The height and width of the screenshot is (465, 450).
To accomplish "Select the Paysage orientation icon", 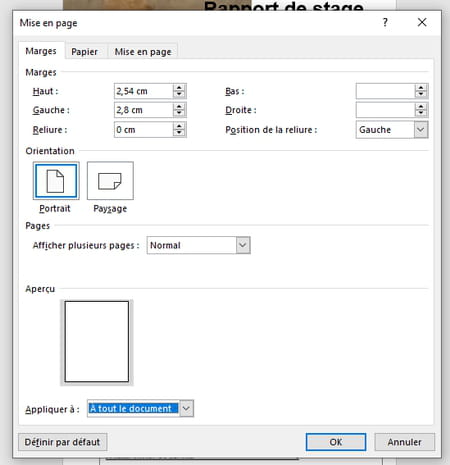I will point(110,181).
